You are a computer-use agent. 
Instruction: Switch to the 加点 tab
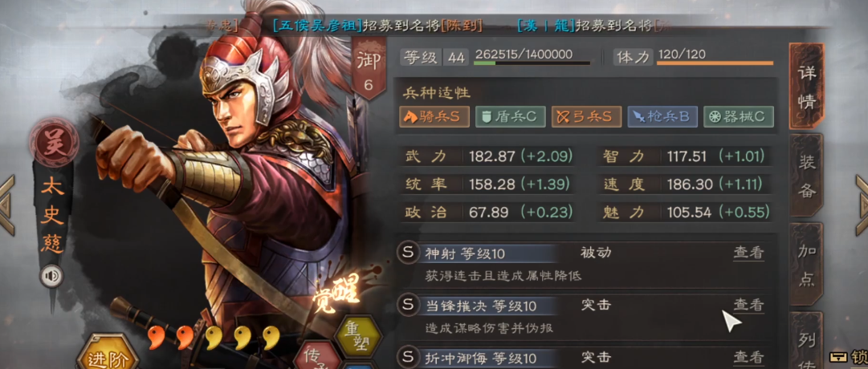point(806,265)
